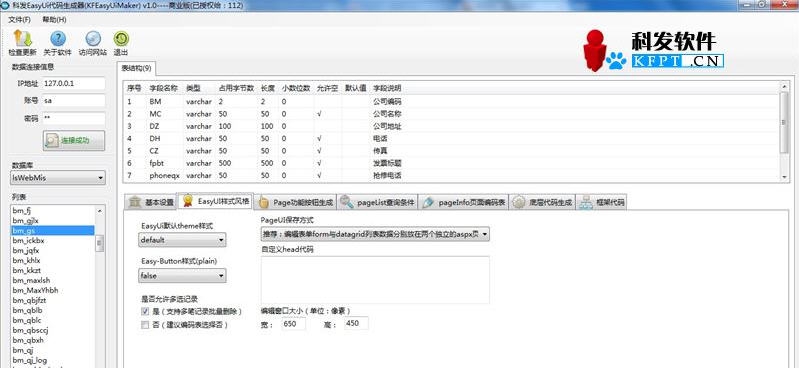The image size is (799, 368).
Task: Click the IP地址 field with 127.0.0.1
Action: pyautogui.click(x=73, y=83)
